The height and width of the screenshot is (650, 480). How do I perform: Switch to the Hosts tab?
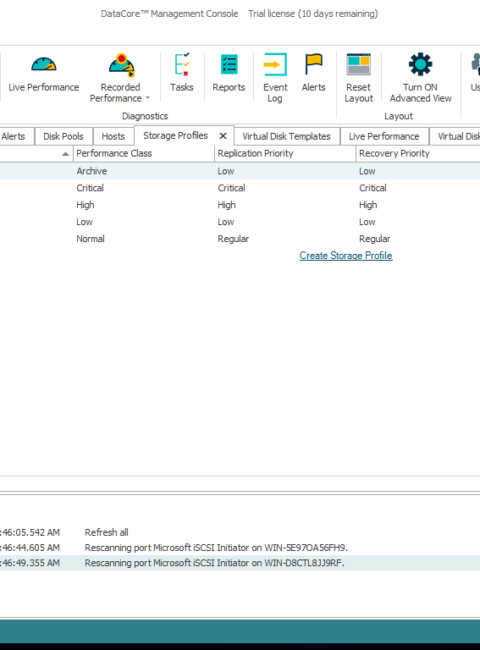point(113,136)
